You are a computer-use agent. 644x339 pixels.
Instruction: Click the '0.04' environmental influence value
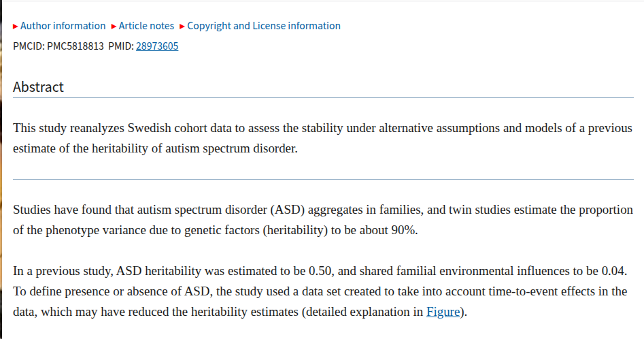pos(612,271)
